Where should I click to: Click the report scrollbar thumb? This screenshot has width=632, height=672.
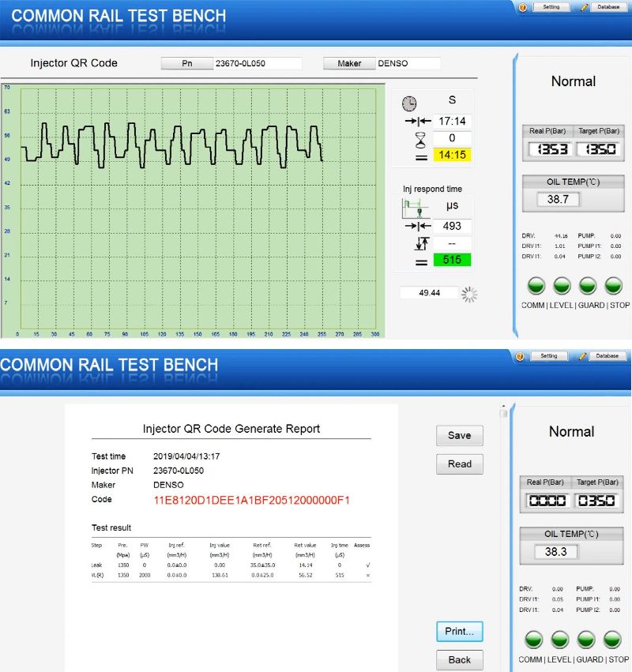[503, 413]
